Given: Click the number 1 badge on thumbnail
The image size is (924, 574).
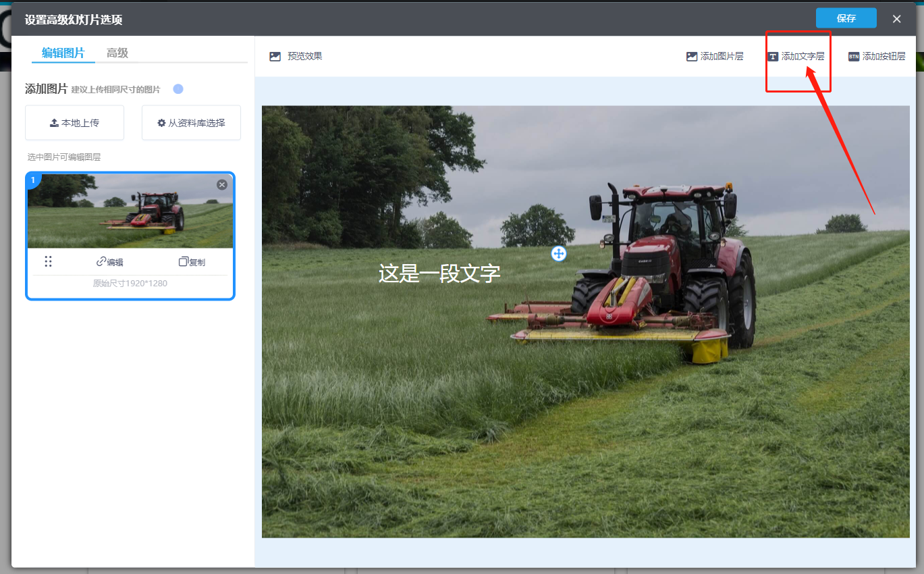Looking at the screenshot, I should pos(33,180).
